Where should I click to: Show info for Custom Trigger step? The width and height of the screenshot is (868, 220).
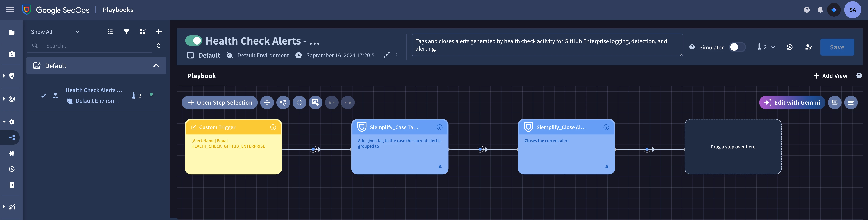coord(273,127)
